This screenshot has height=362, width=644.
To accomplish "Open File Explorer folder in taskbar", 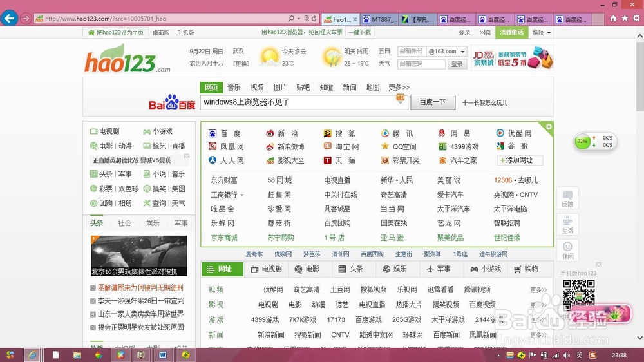I will [x=77, y=355].
